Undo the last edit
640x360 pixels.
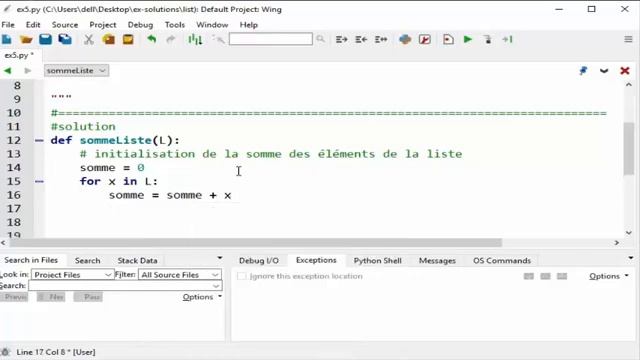click(x=151, y=39)
